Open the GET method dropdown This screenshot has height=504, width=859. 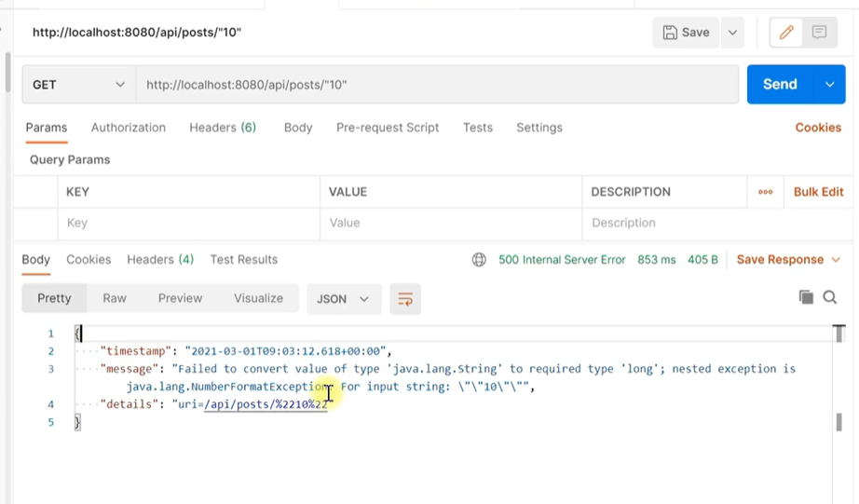coord(79,85)
